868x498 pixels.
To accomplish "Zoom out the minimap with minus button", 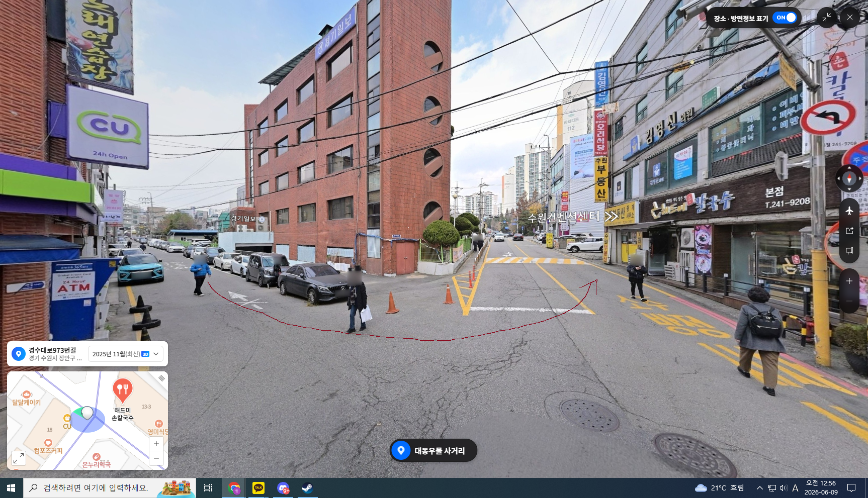I will [x=156, y=458].
